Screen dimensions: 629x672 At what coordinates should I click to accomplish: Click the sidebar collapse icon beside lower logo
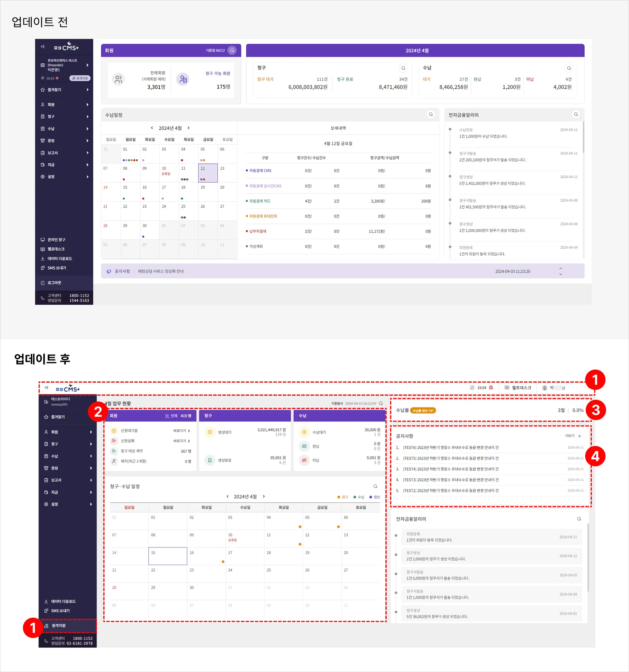tap(47, 388)
